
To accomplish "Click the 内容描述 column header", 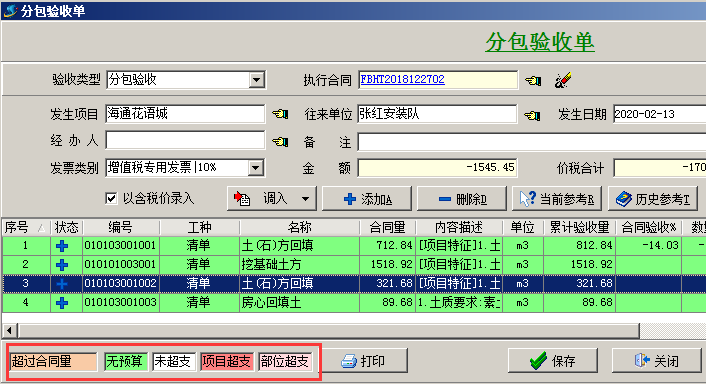I will pos(459,227).
